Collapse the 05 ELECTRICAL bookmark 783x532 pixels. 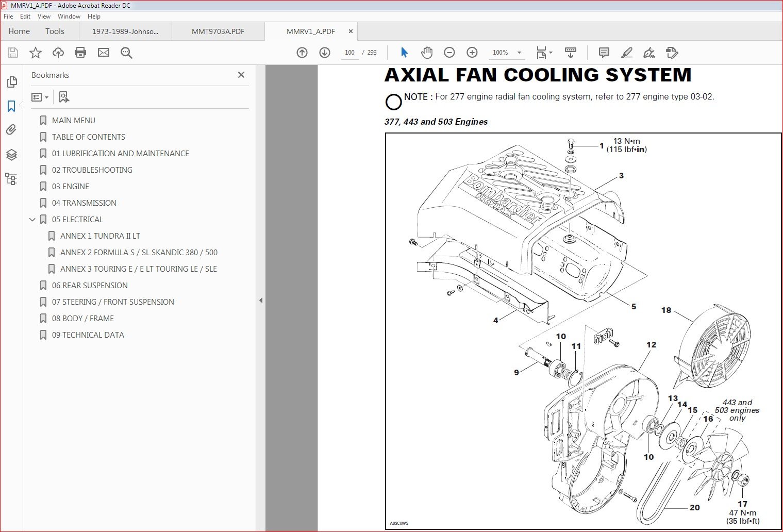coord(32,220)
